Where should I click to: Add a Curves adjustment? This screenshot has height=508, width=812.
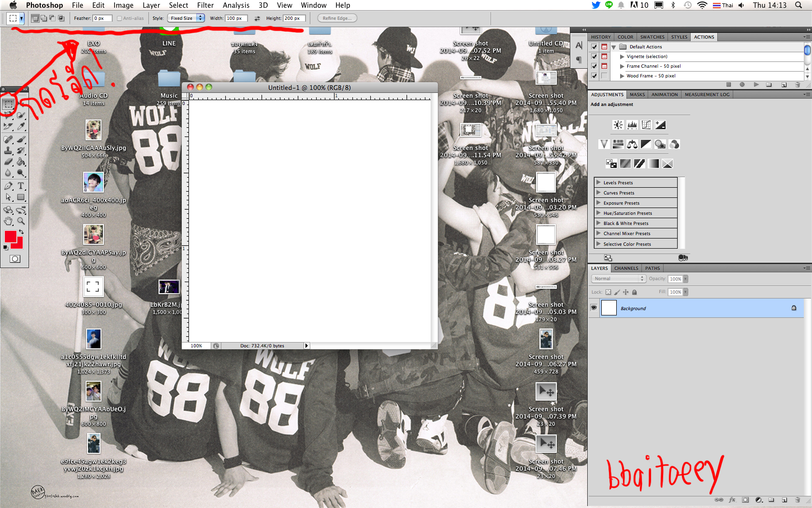[646, 125]
